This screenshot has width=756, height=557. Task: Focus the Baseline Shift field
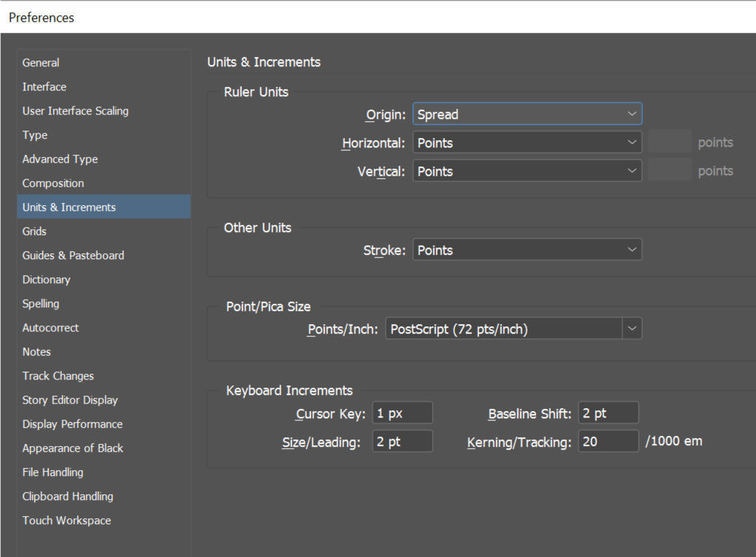click(608, 414)
